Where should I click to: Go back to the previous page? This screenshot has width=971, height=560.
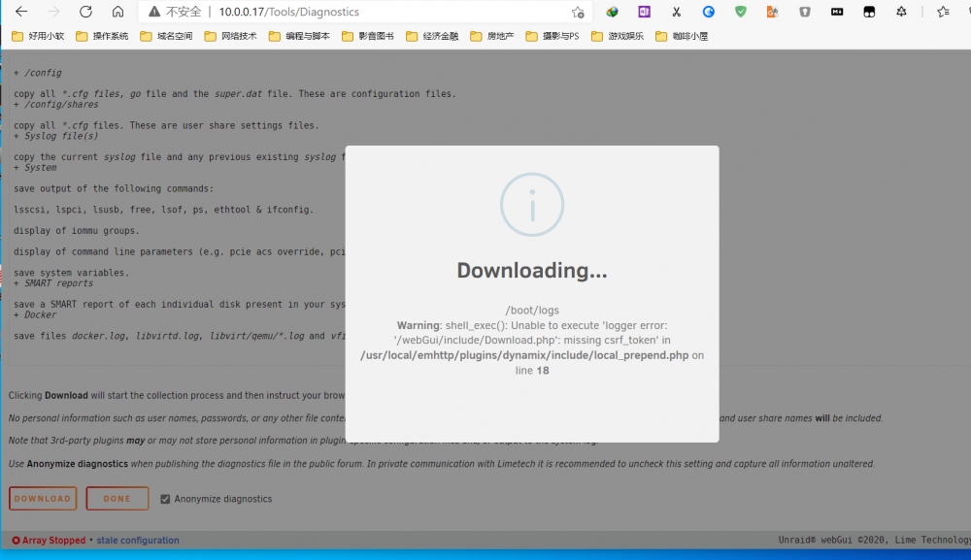tap(21, 12)
